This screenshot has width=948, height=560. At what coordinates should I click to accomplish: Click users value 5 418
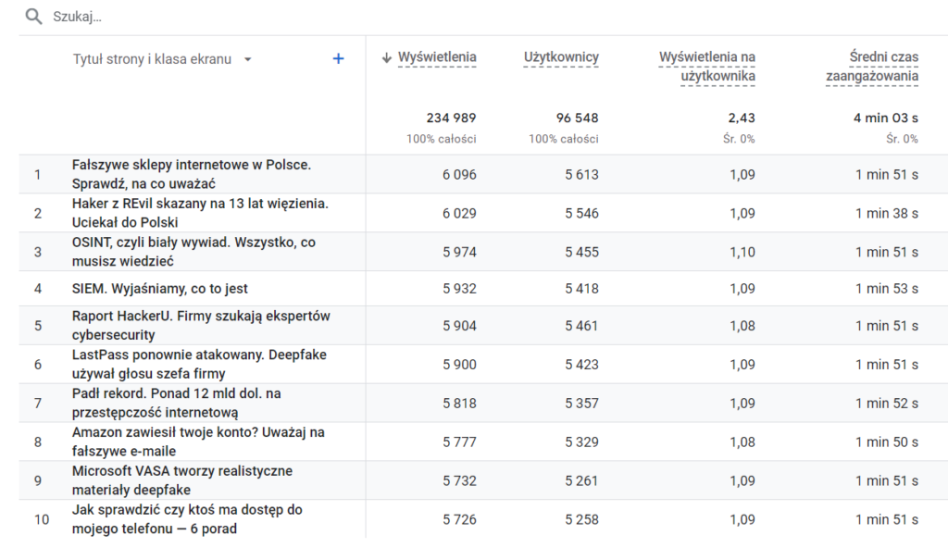[x=581, y=289]
